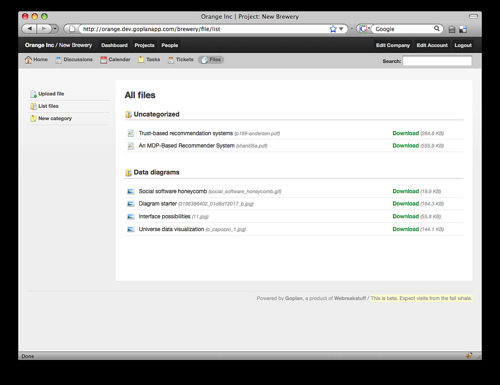
Task: Open Discussions via its icon
Action: pos(58,60)
